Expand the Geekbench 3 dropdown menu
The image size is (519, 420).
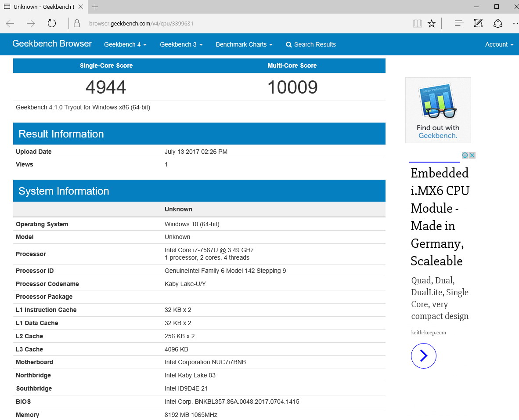click(x=181, y=44)
